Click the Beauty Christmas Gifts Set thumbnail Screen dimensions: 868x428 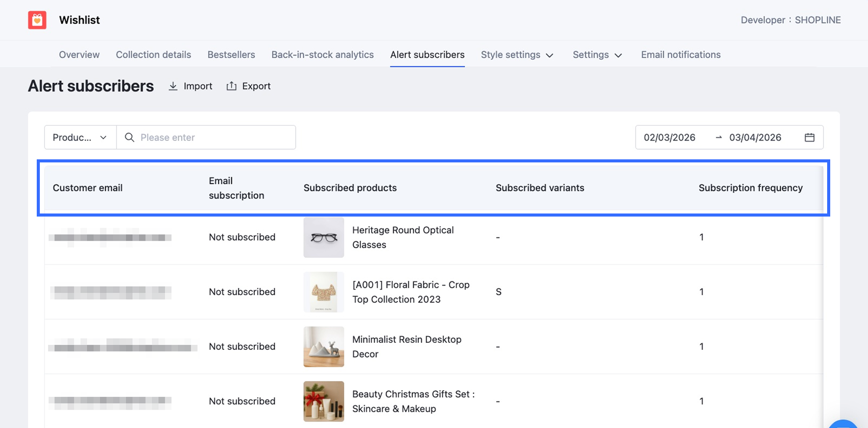pyautogui.click(x=324, y=401)
